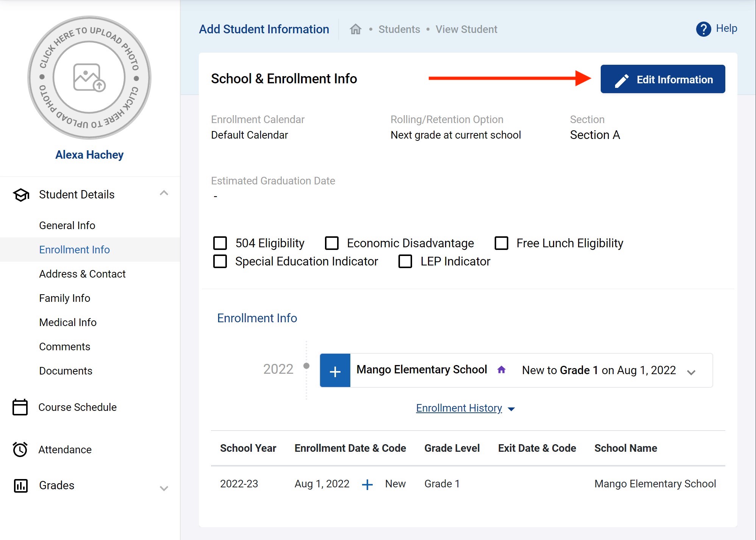Click the Attendance clock icon
The height and width of the screenshot is (540, 756).
point(20,449)
